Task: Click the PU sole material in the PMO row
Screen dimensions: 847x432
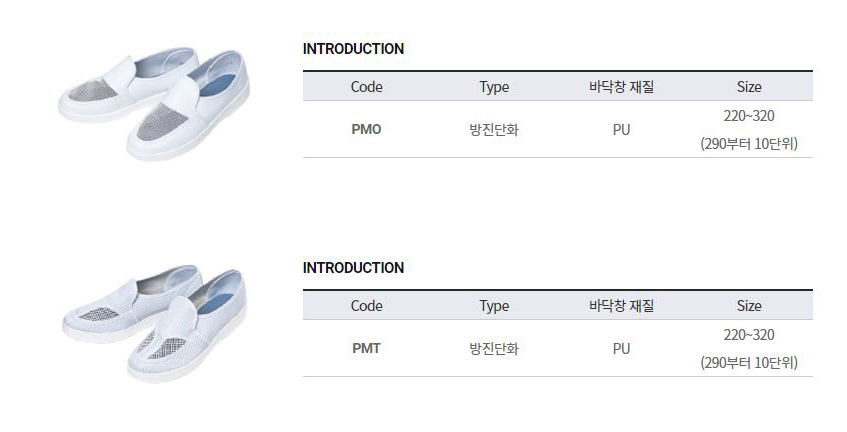Action: pyautogui.click(x=621, y=130)
